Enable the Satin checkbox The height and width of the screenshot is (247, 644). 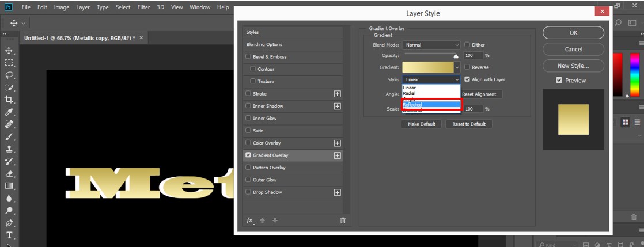pos(248,131)
